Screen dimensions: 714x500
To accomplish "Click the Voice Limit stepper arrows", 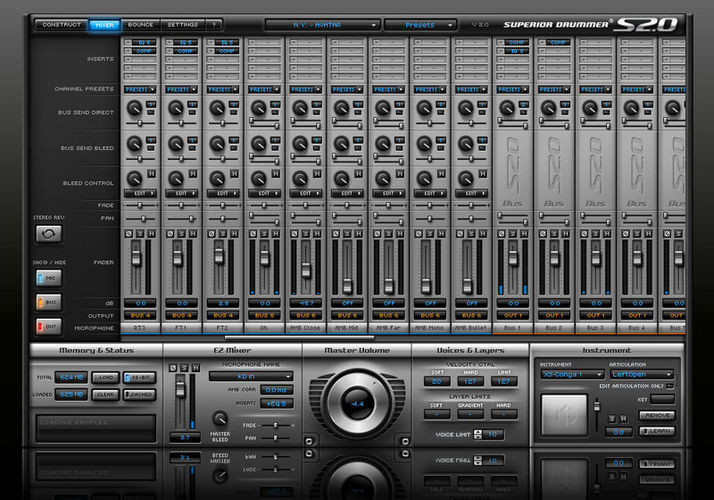I will pos(478,434).
